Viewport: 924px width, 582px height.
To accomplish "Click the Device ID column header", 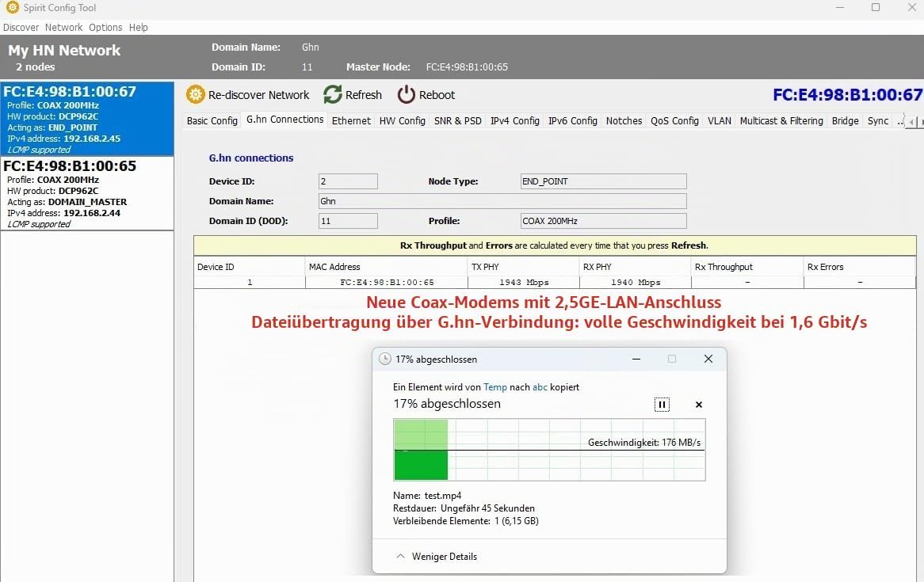I will click(250, 267).
